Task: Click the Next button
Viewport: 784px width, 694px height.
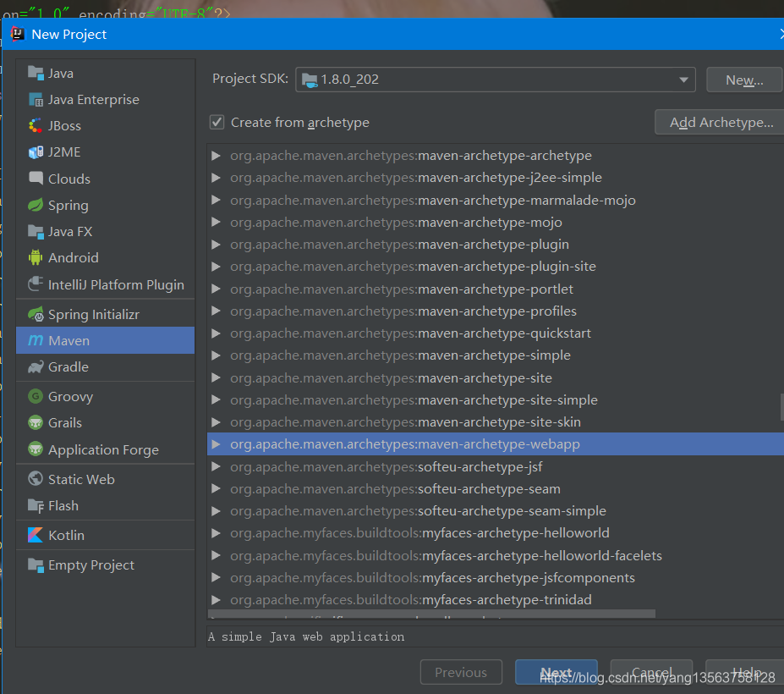Action: coord(556,672)
